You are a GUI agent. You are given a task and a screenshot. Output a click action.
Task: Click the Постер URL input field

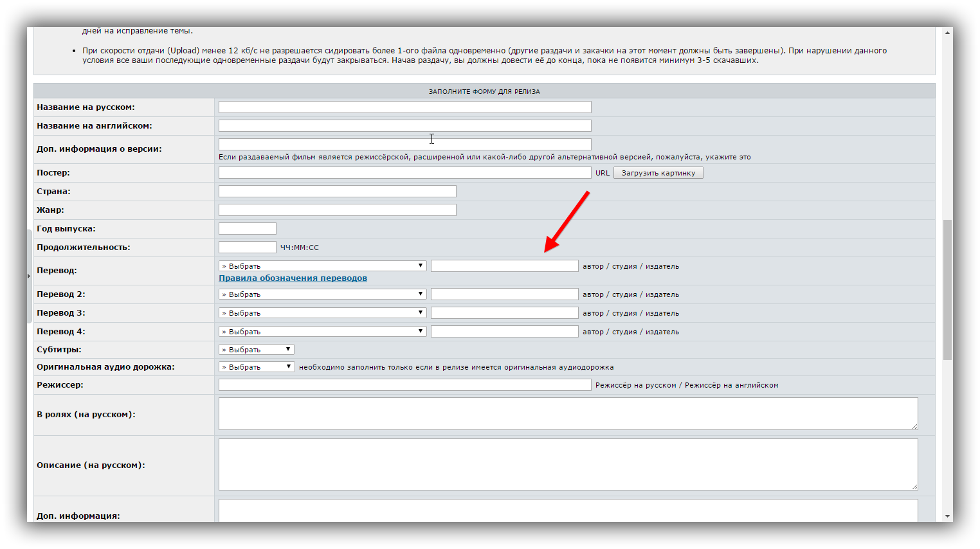(x=404, y=173)
